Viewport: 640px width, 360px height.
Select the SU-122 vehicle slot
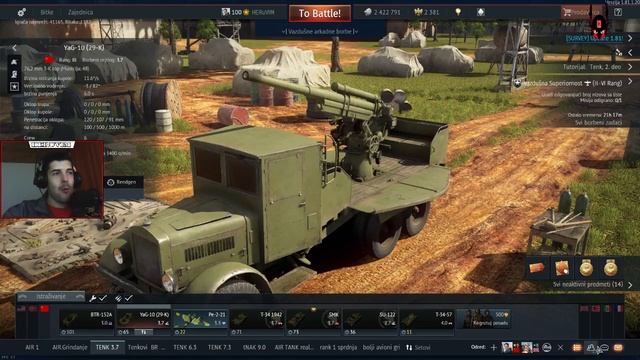[x=370, y=322]
